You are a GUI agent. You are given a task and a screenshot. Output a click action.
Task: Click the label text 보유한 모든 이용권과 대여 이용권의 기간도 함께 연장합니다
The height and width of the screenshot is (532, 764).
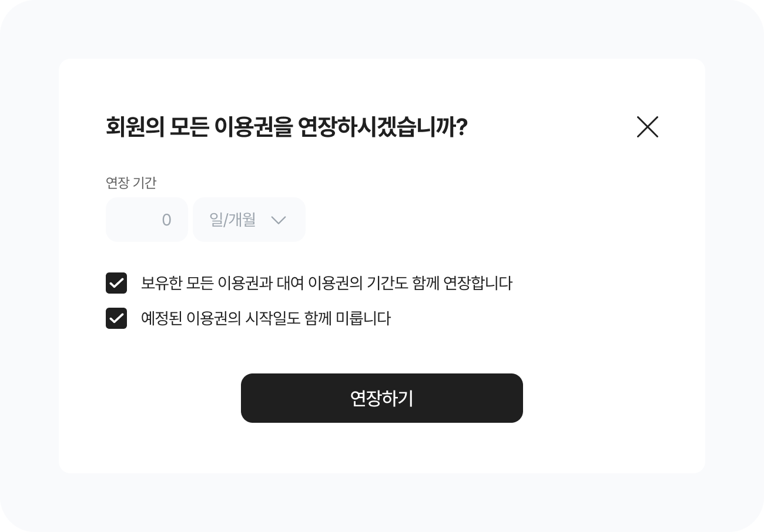pos(326,283)
